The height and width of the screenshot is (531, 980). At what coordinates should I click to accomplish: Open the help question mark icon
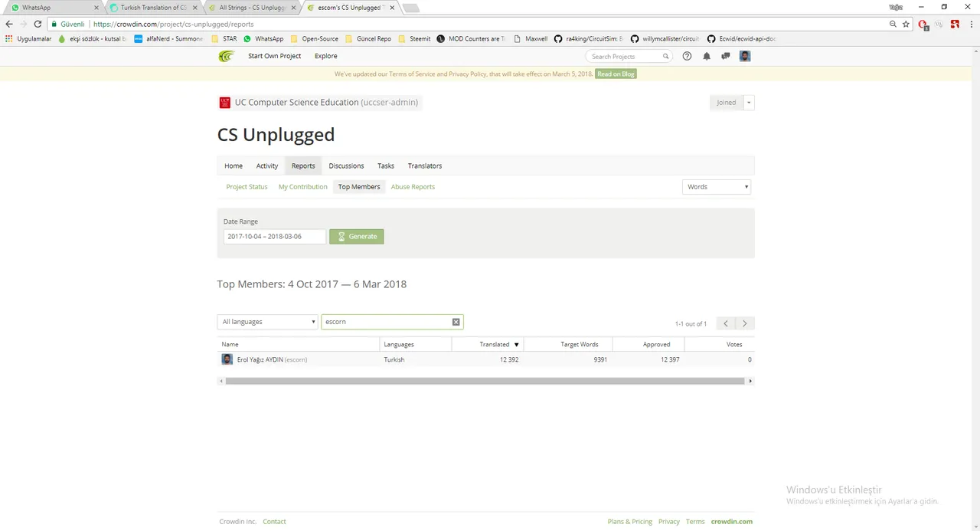click(687, 56)
